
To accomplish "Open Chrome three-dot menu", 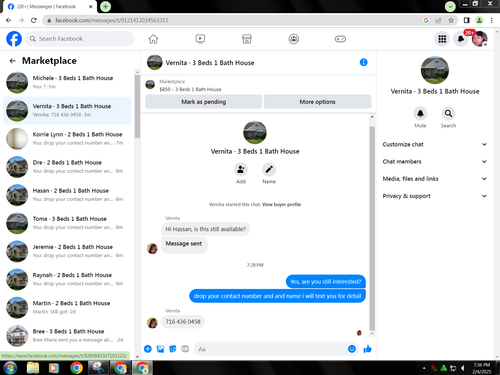I will tap(492, 20).
